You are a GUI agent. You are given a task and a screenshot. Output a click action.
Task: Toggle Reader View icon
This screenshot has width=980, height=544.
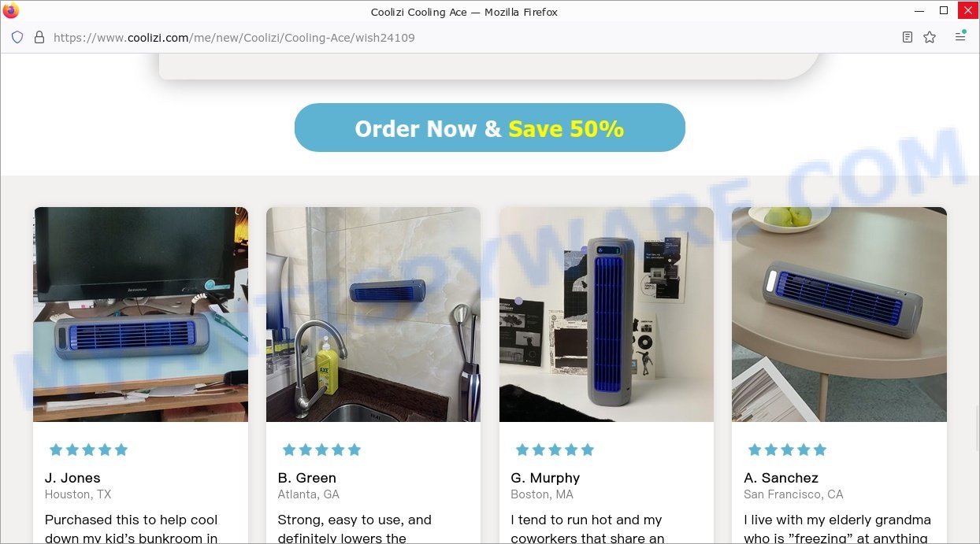pyautogui.click(x=908, y=37)
